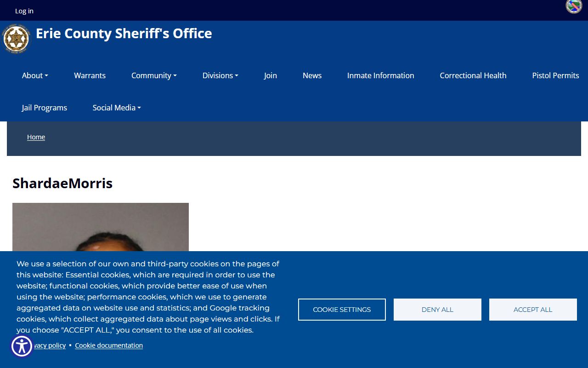Screen dimensions: 588x368
Task: Open the accessibility widget icon
Action: pos(22,346)
